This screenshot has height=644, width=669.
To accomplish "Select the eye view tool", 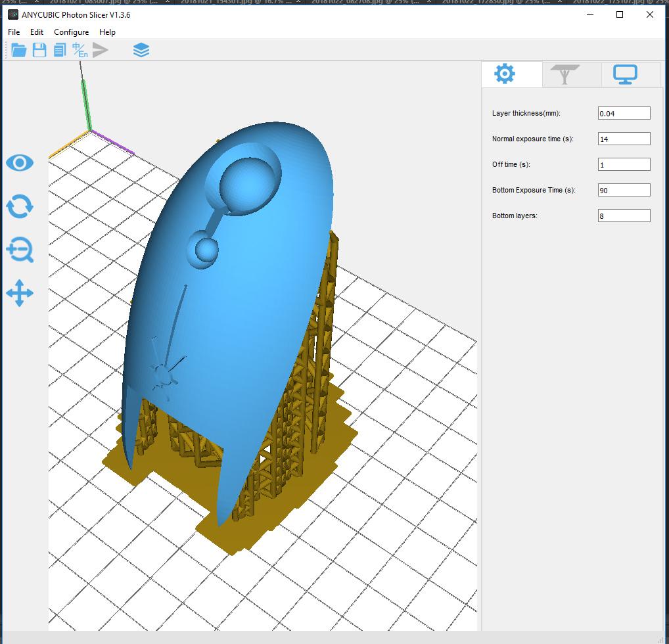I will click(20, 163).
